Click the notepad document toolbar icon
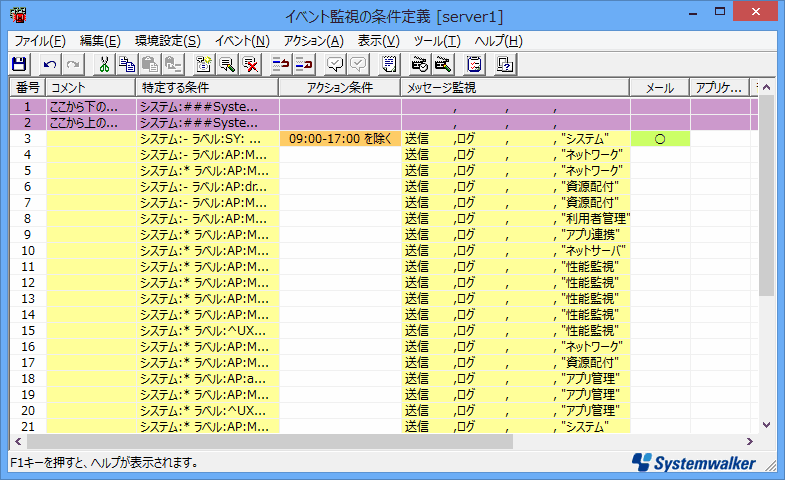 click(x=388, y=64)
